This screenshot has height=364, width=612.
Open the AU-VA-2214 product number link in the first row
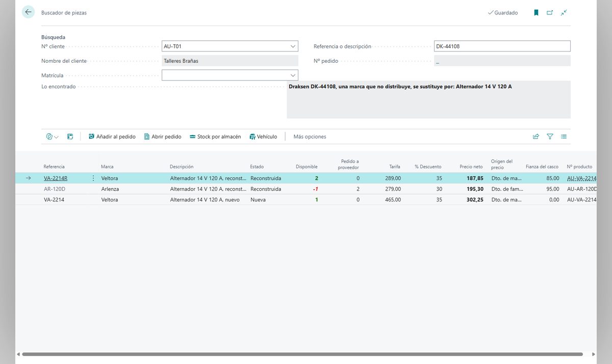(x=582, y=178)
